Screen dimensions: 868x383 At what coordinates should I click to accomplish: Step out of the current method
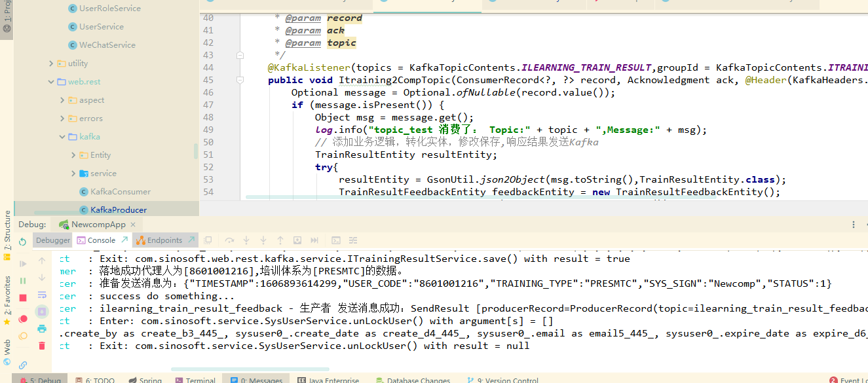pos(280,241)
